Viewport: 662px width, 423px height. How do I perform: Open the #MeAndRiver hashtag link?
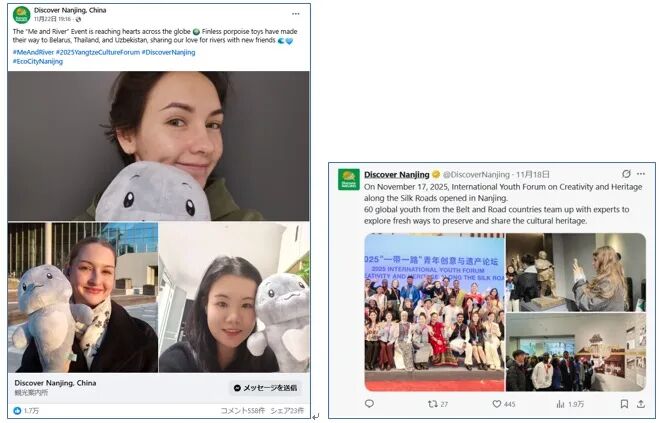(33, 52)
